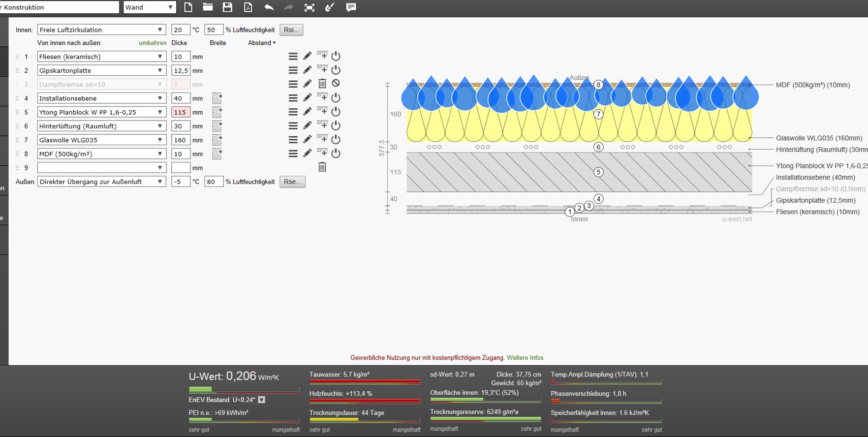The height and width of the screenshot is (437, 868).
Task: Click the Ytong Planblock thickness field 115
Action: [181, 112]
